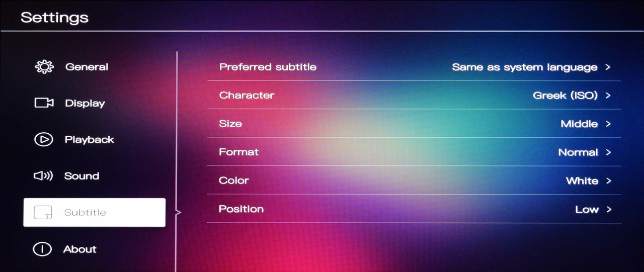Screen dimensions: 644x272
Task: Open the Same as system language option
Action: pyautogui.click(x=524, y=67)
